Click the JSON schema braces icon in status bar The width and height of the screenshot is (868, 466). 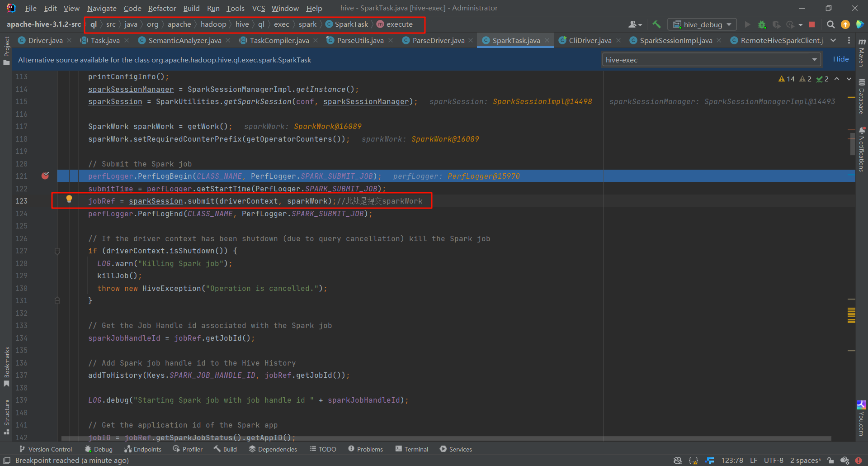pos(693,461)
